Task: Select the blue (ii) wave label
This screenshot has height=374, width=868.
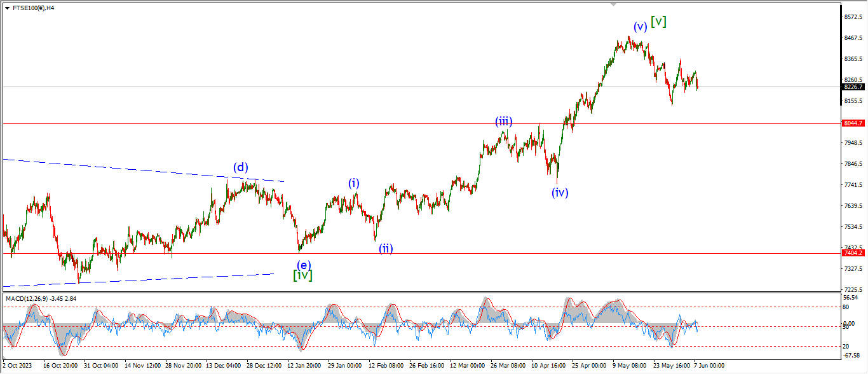Action: (386, 248)
